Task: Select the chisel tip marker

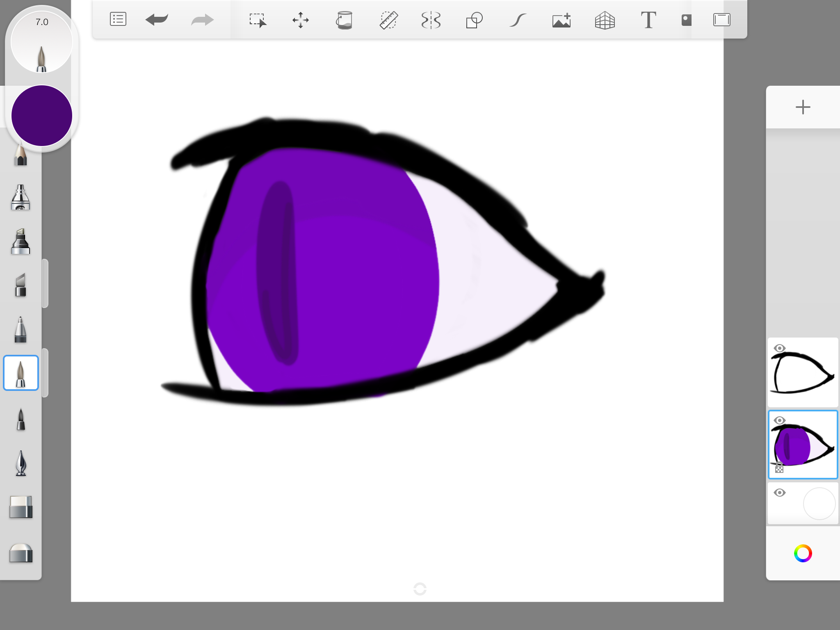Action: [21, 285]
